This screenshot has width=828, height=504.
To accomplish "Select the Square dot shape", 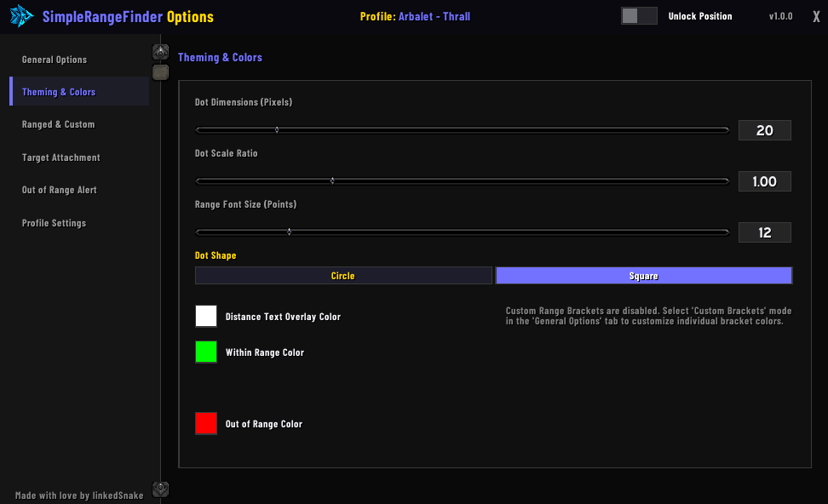I will coord(644,276).
